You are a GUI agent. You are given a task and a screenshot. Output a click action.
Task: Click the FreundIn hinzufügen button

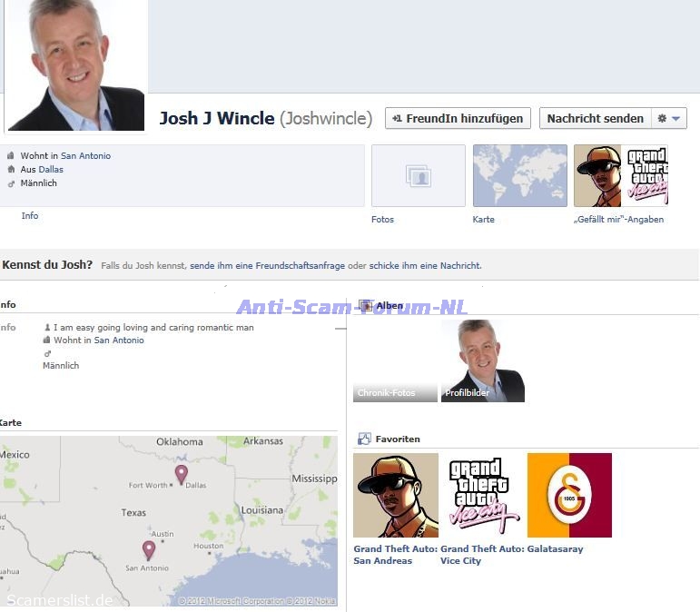point(458,119)
